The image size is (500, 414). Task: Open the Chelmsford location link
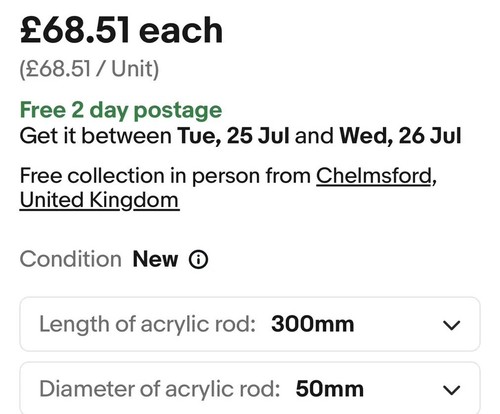click(374, 176)
